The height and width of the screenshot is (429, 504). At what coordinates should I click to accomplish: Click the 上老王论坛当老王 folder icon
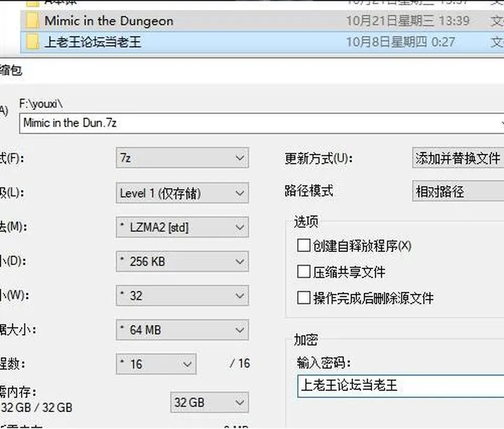pos(33,42)
